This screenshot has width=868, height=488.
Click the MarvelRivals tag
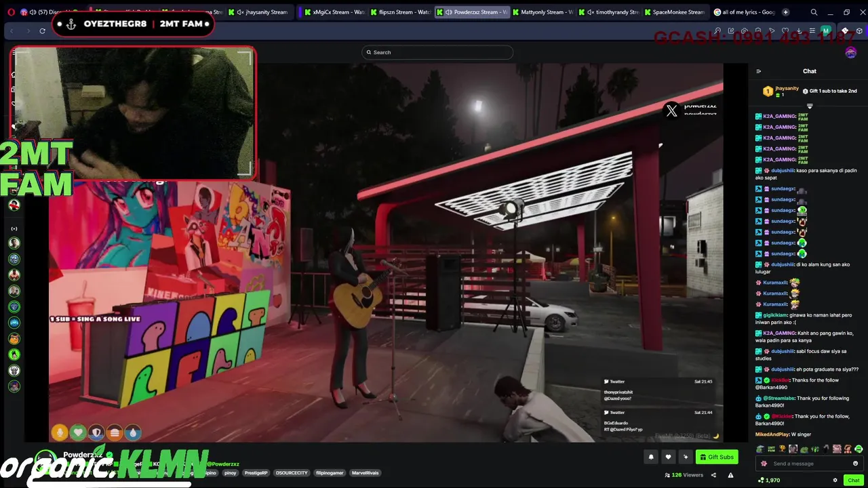pos(366,472)
